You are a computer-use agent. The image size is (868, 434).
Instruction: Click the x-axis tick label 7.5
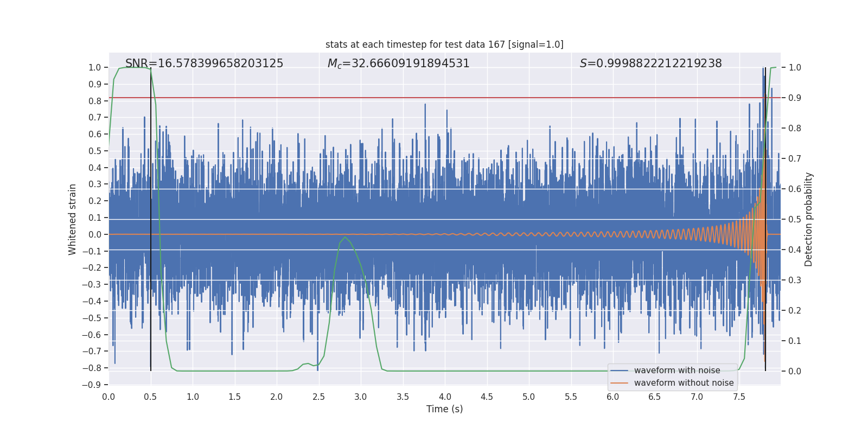(x=739, y=397)
